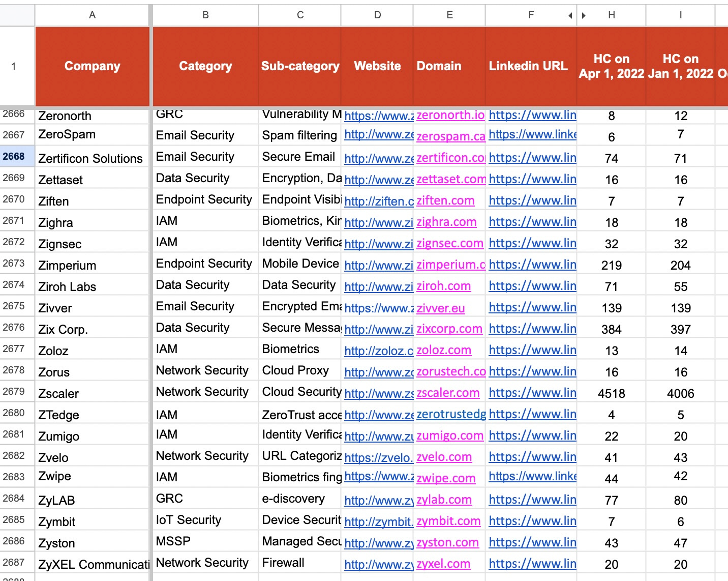Screen dimensions: 728x581
Task: Open the LinkedIn URL in the Zscaler row
Action: coord(532,393)
